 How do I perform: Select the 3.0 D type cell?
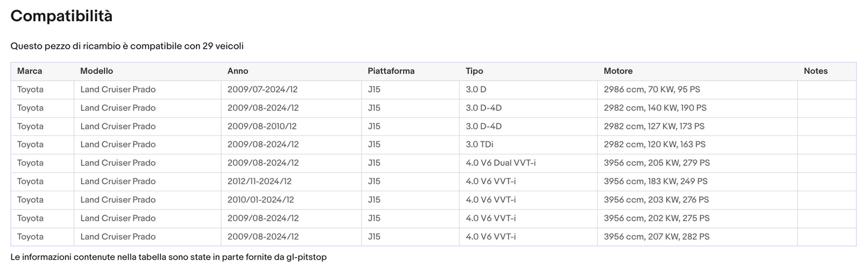click(476, 90)
